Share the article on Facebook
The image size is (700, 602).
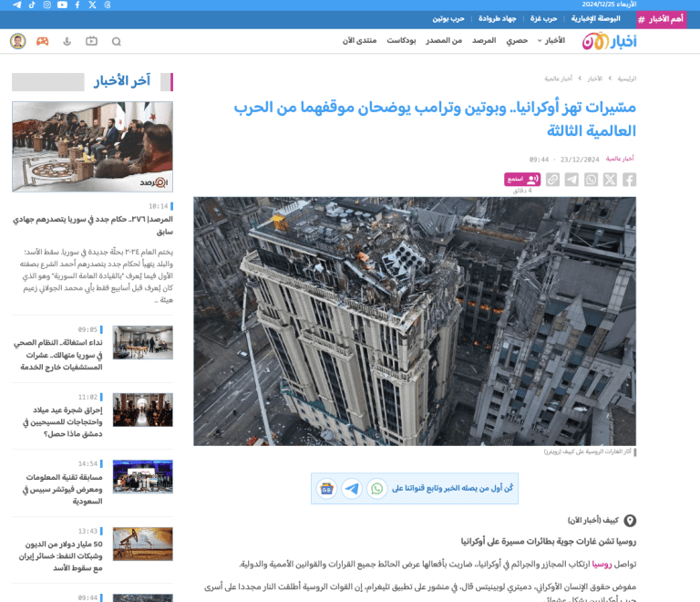629,180
